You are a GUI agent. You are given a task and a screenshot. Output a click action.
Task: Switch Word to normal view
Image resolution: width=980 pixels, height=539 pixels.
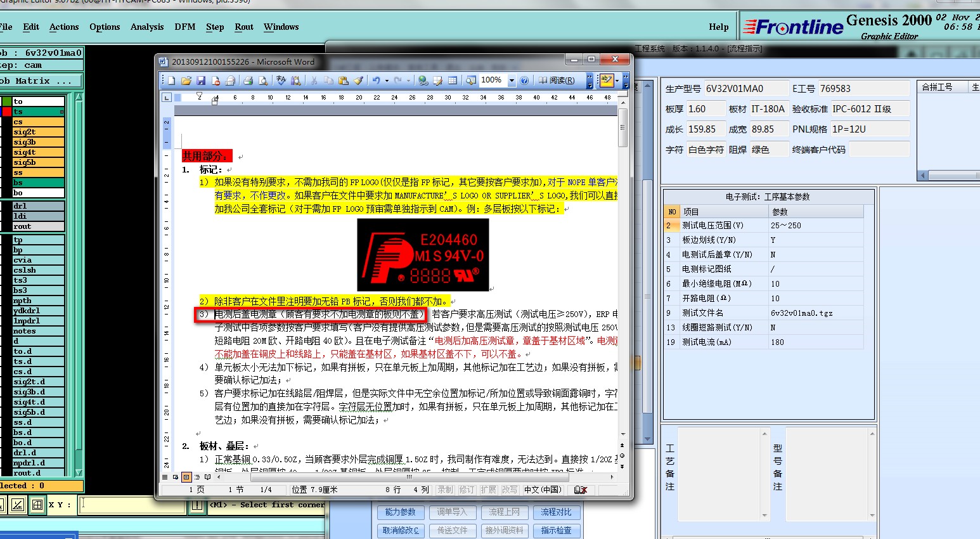pyautogui.click(x=165, y=477)
